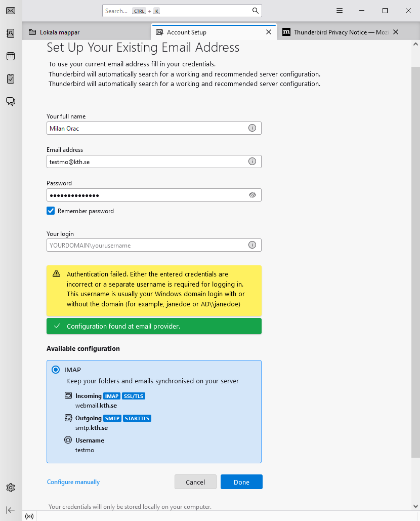Open the Address Book icon

[x=11, y=33]
